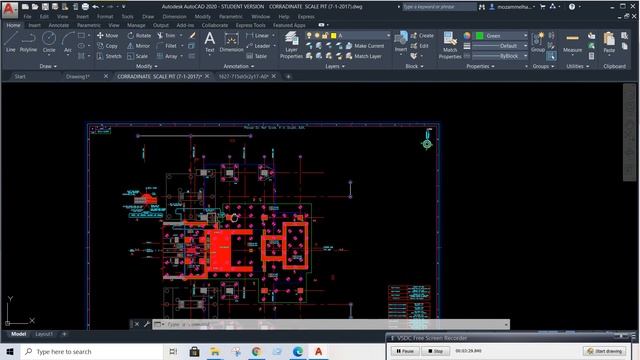Click the Copy tool

tap(107, 46)
